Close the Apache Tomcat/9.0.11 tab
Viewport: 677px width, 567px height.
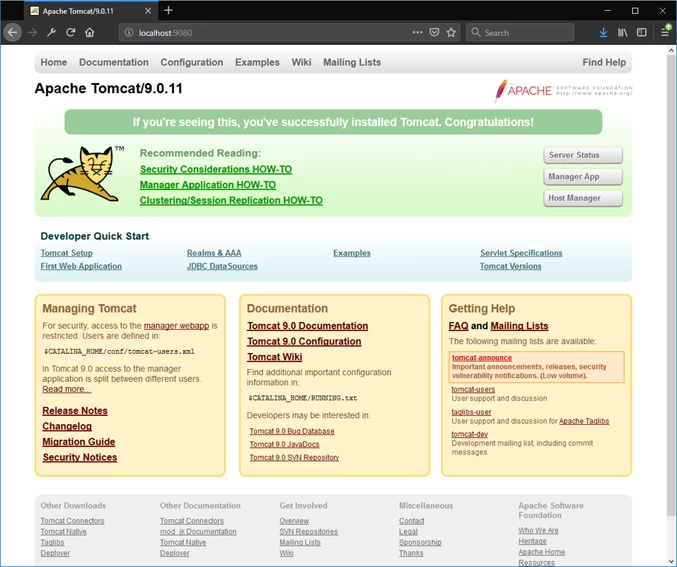[148, 11]
